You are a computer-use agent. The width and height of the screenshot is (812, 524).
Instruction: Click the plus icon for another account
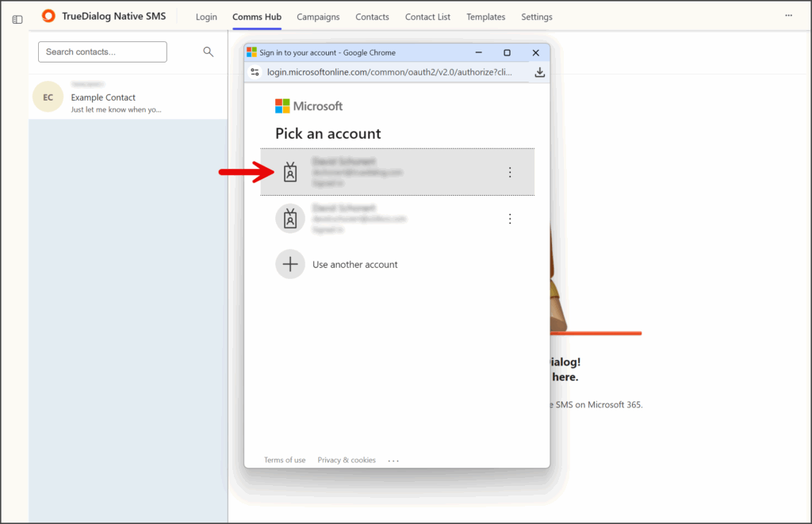[290, 264]
